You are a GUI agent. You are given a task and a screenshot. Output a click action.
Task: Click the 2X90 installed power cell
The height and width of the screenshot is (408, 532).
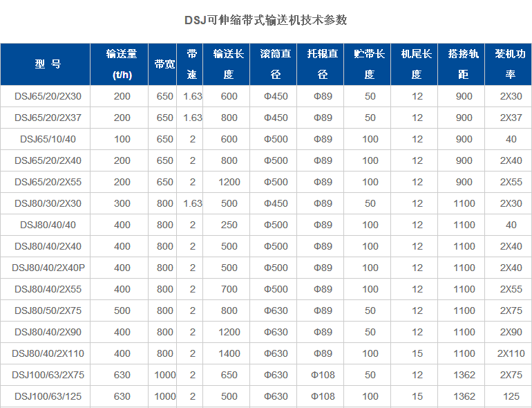[511, 332]
